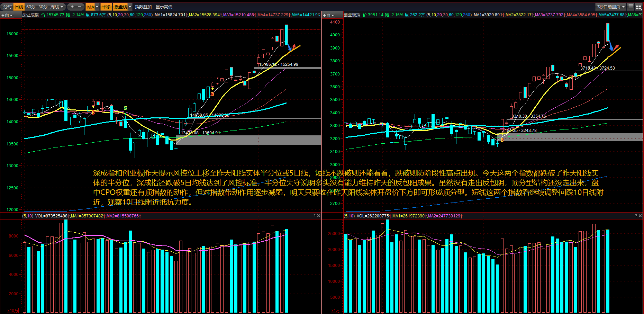Viewport: 644px width, 314px height.
Task: Click MA parameters (5,10,20,30,60,120,250) on left chart
Action: [130, 15]
